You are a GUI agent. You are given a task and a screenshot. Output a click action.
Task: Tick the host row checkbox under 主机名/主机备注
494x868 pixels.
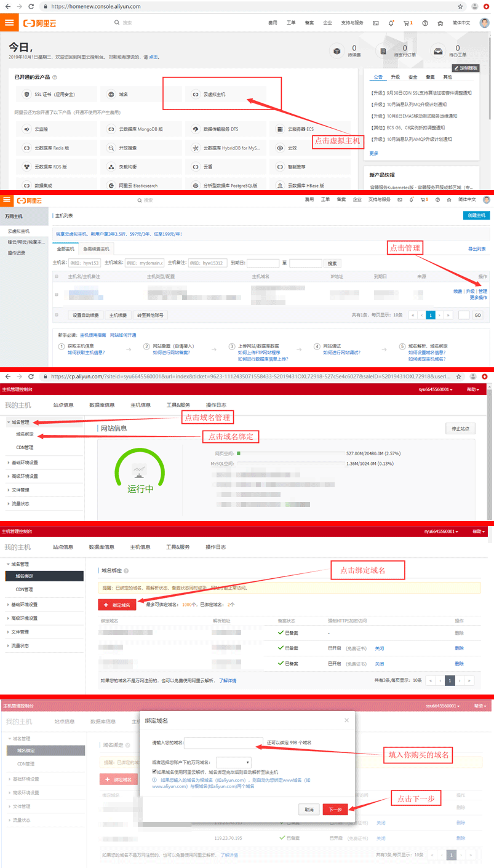[57, 294]
